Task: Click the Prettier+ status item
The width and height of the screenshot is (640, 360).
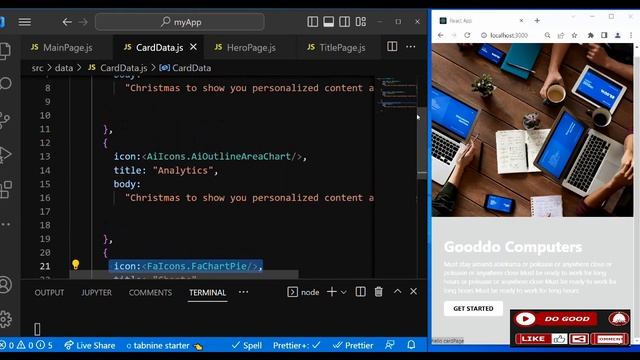Action: click(297, 345)
